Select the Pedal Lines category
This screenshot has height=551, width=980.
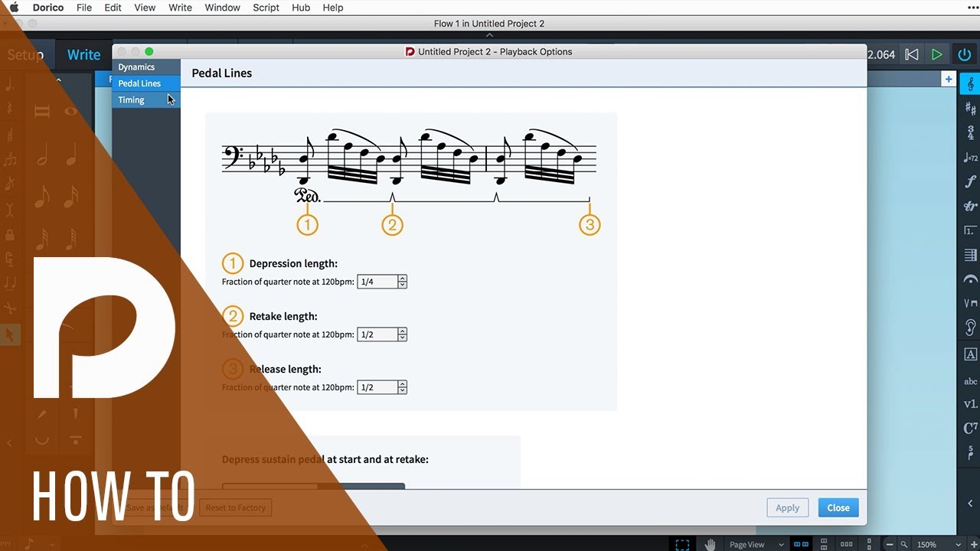click(146, 83)
